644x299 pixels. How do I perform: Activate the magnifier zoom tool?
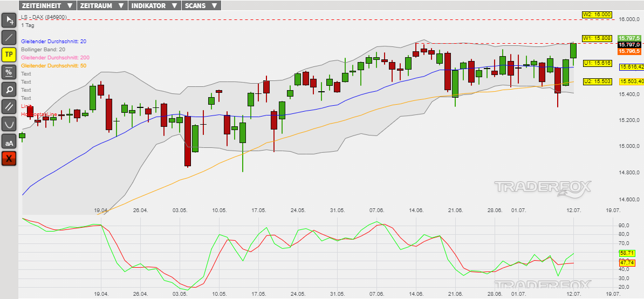[9, 89]
